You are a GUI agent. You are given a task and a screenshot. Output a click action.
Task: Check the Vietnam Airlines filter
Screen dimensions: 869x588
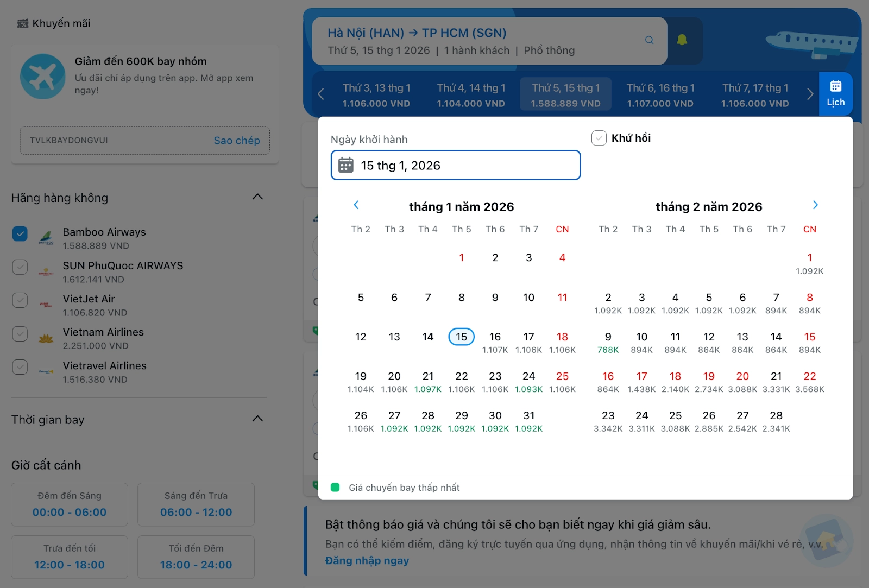click(x=20, y=333)
